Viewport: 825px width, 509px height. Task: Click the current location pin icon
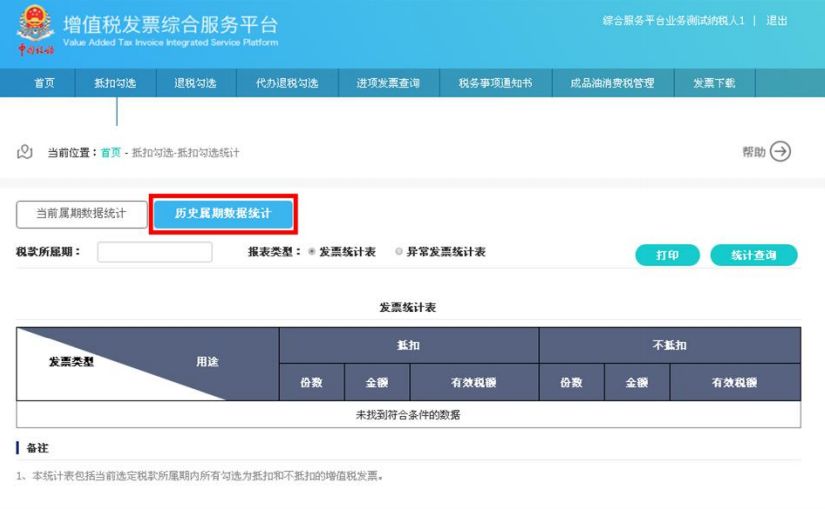click(x=26, y=152)
